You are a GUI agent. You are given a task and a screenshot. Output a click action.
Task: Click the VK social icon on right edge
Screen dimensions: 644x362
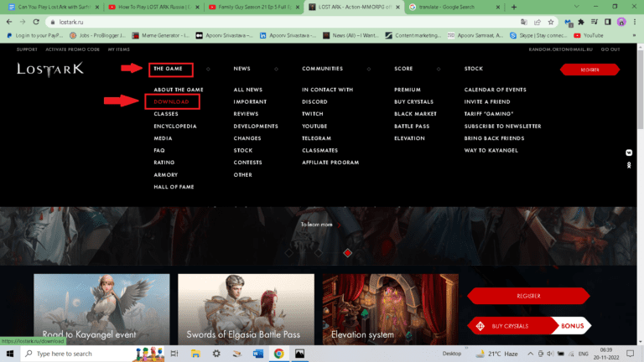(x=629, y=153)
